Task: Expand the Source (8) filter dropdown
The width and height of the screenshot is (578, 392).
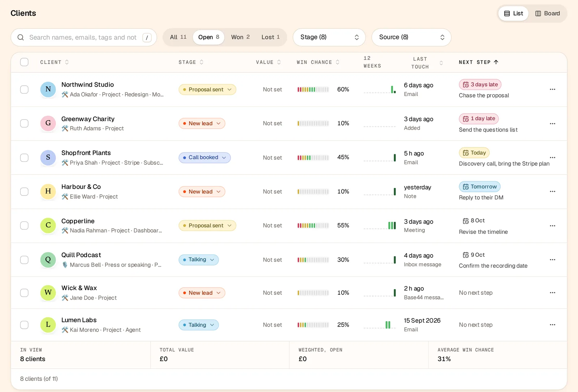Action: [411, 37]
